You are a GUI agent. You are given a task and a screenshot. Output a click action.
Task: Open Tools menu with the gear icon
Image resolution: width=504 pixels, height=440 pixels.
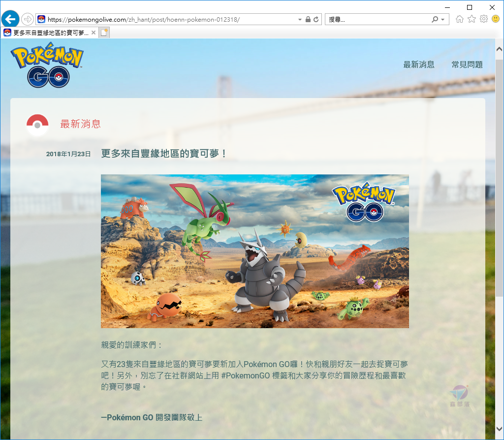[484, 19]
